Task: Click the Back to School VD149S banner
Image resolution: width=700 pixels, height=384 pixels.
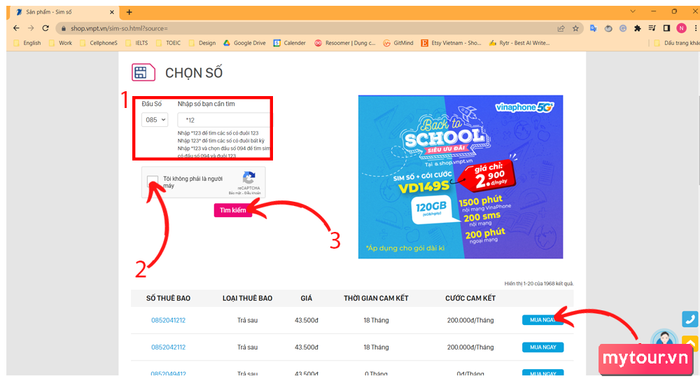Action: click(460, 176)
